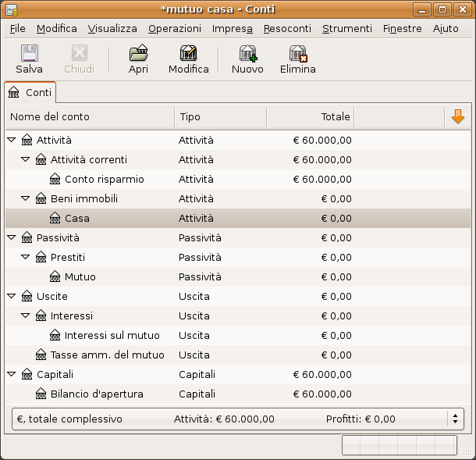Click the Modifica account toolbar icon
Screen dimensions: 476x460
coord(188,54)
